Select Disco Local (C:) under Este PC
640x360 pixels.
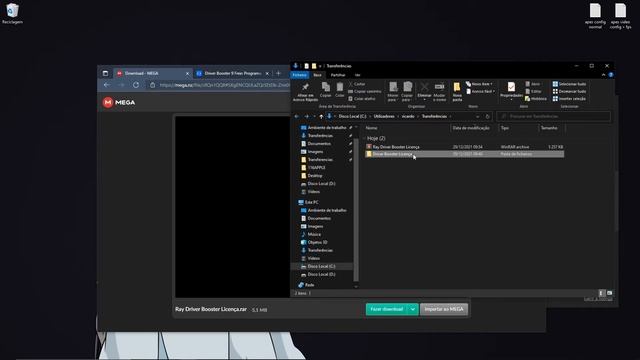321,266
